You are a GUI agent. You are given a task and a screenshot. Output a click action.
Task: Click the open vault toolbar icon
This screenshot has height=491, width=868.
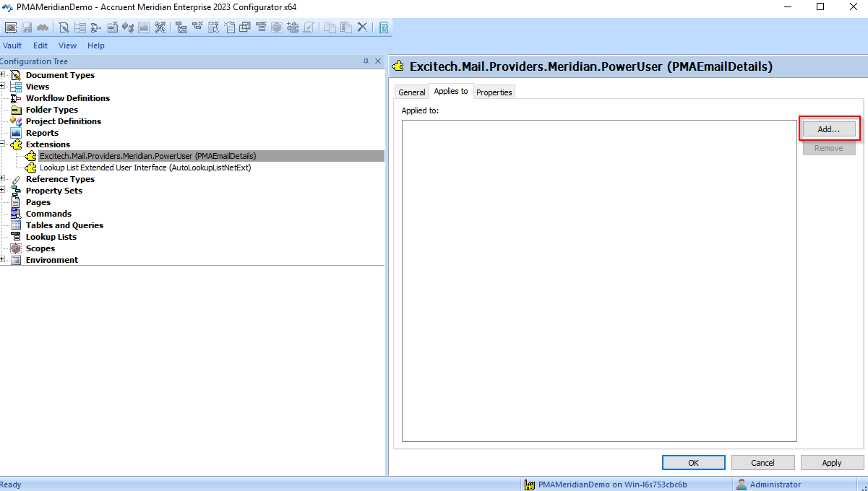point(11,27)
